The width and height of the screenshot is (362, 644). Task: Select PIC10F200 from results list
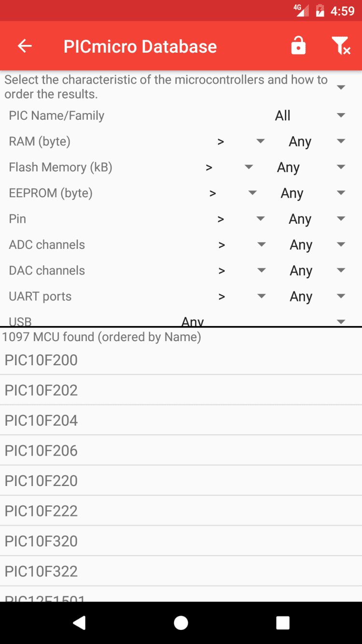tap(181, 360)
